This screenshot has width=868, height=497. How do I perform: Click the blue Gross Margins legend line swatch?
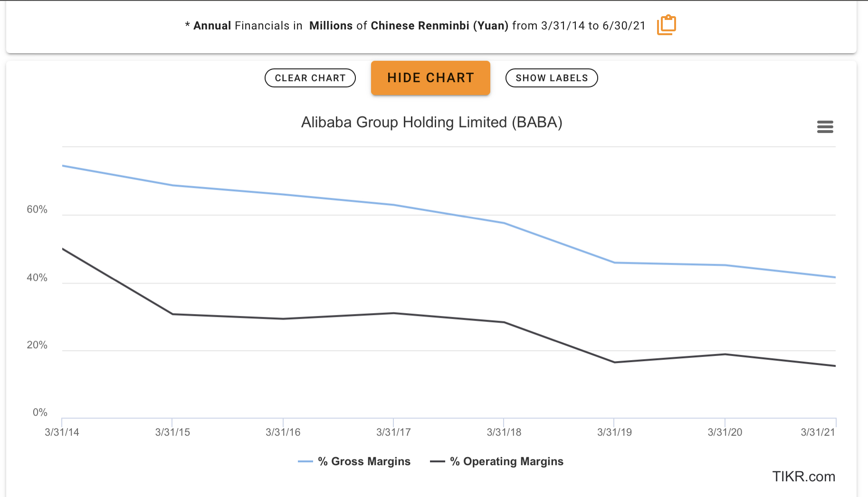[x=305, y=461]
